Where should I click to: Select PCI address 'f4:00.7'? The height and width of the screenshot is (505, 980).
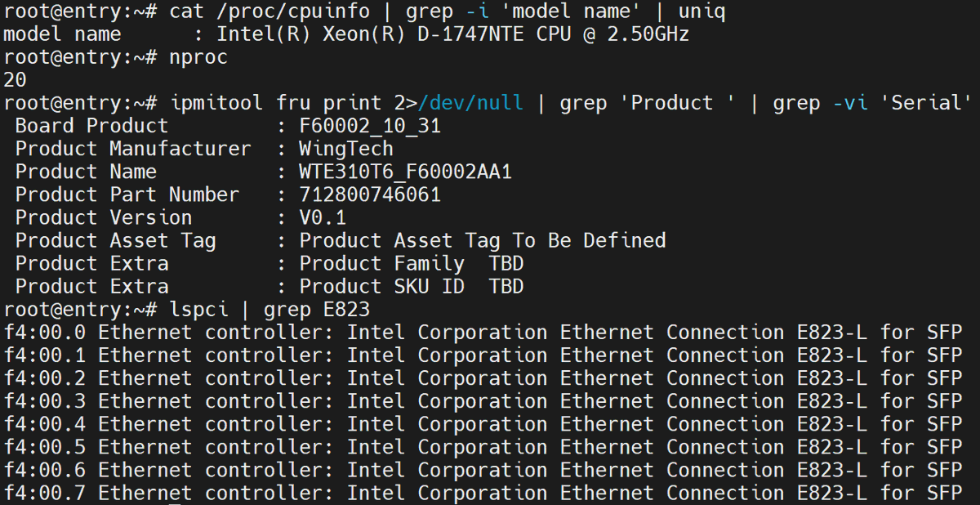[x=45, y=492]
